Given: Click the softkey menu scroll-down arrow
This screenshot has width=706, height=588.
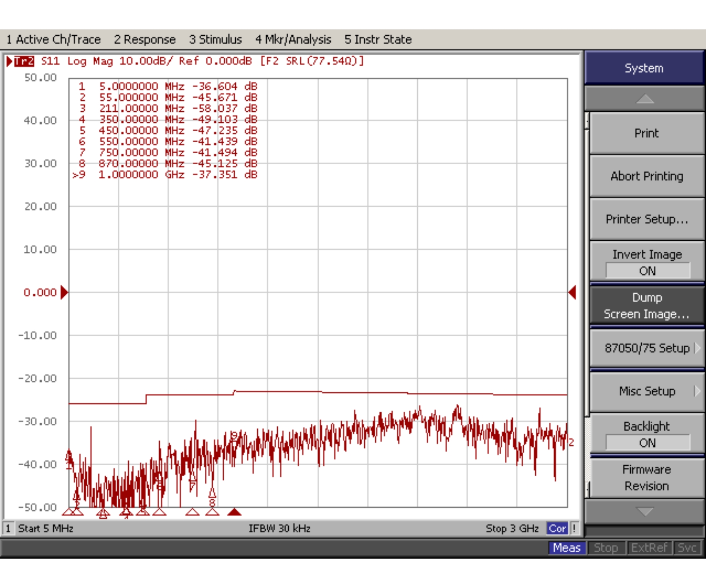Looking at the screenshot, I should pyautogui.click(x=644, y=511).
